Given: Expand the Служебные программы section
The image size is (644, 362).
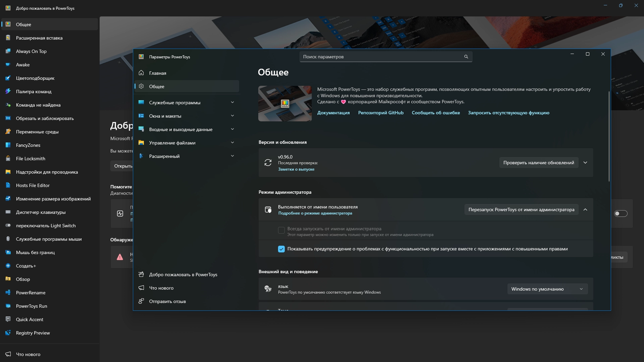Looking at the screenshot, I should (x=232, y=103).
